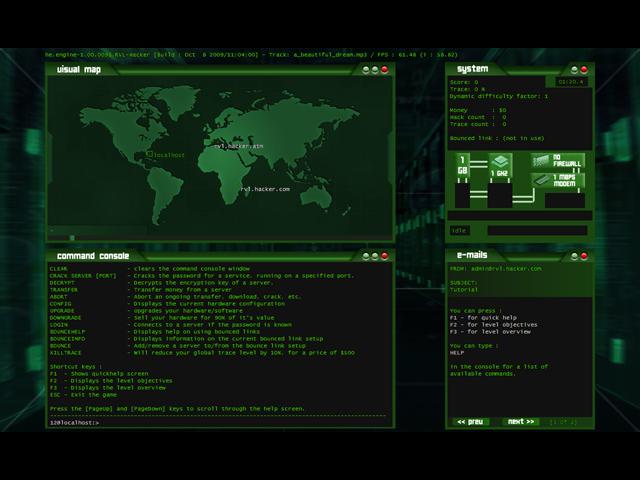The height and width of the screenshot is (480, 640).
Task: Click the 'Trace count : 0' line
Action: [x=478, y=124]
